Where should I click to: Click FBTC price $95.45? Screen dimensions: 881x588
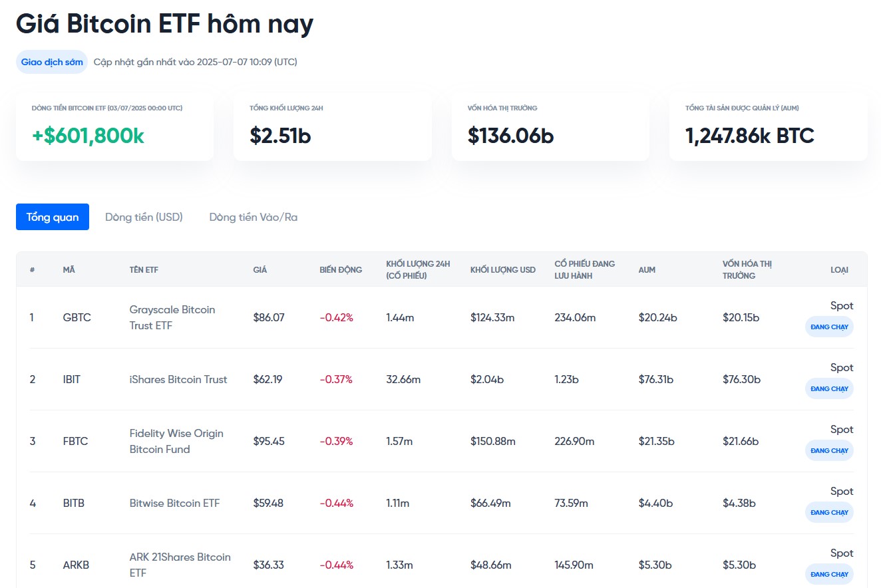[269, 441]
